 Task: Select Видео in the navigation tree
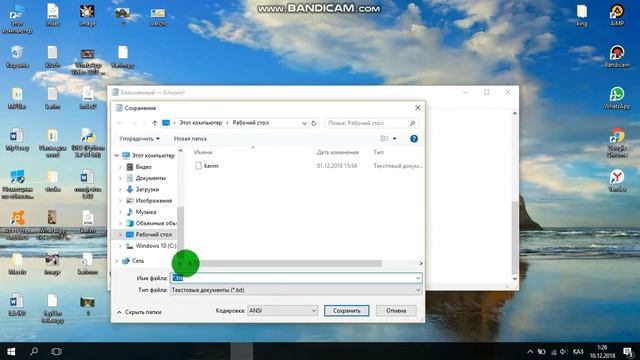(x=143, y=167)
